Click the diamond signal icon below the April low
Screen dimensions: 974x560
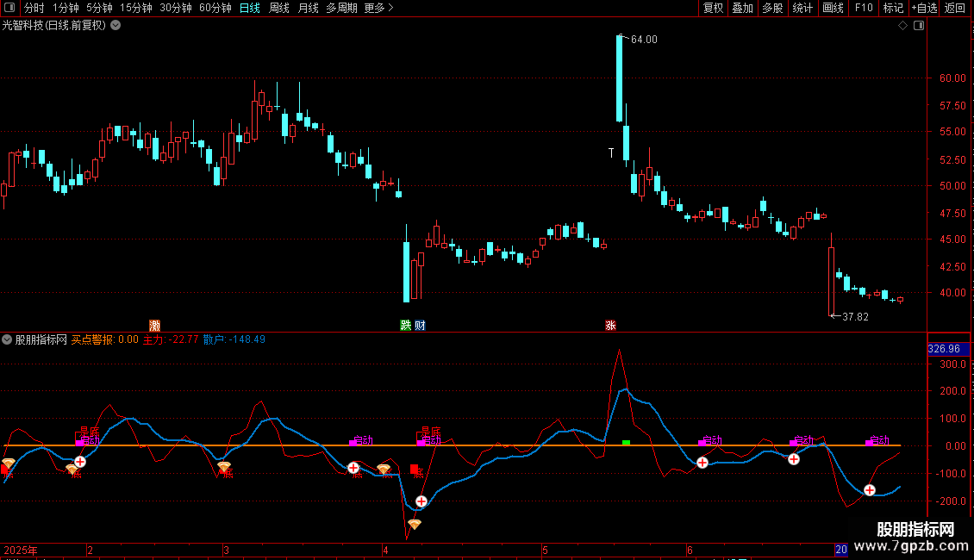pyautogui.click(x=415, y=524)
